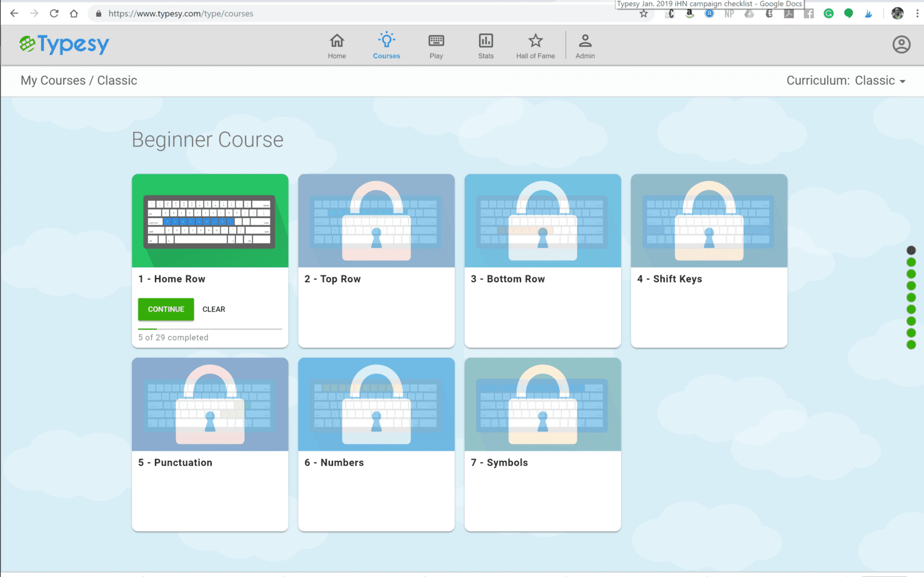
Task: Click the locked Shift Keys course
Action: 708,221
